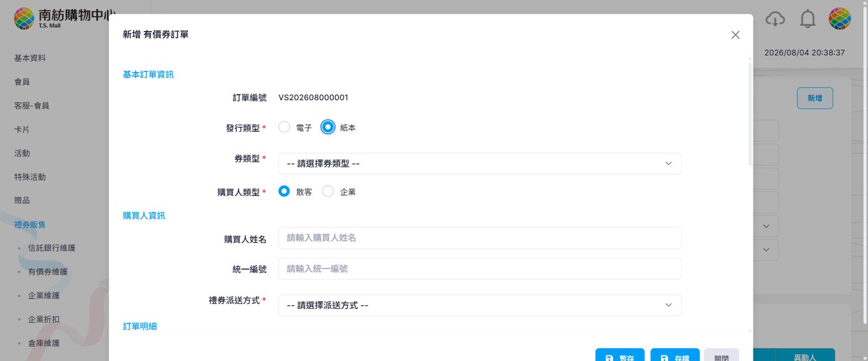Click the date time 2026/08/04 20:38:37
This screenshot has width=868, height=361.
[x=804, y=53]
